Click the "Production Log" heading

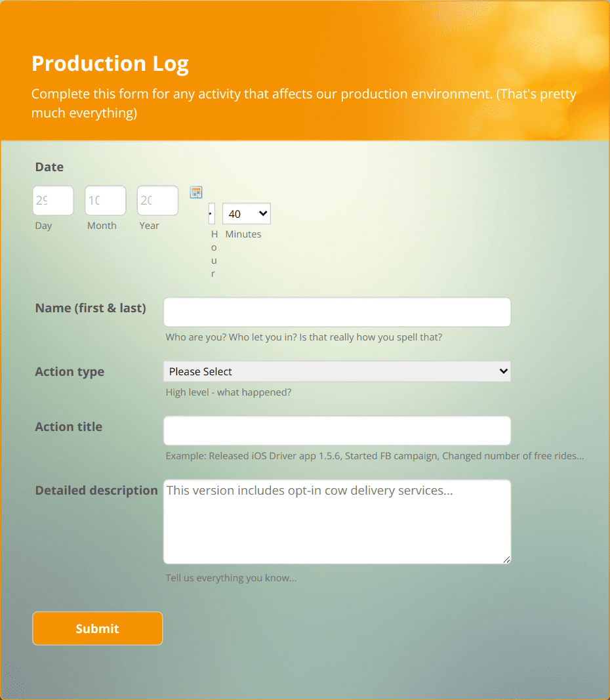[110, 63]
